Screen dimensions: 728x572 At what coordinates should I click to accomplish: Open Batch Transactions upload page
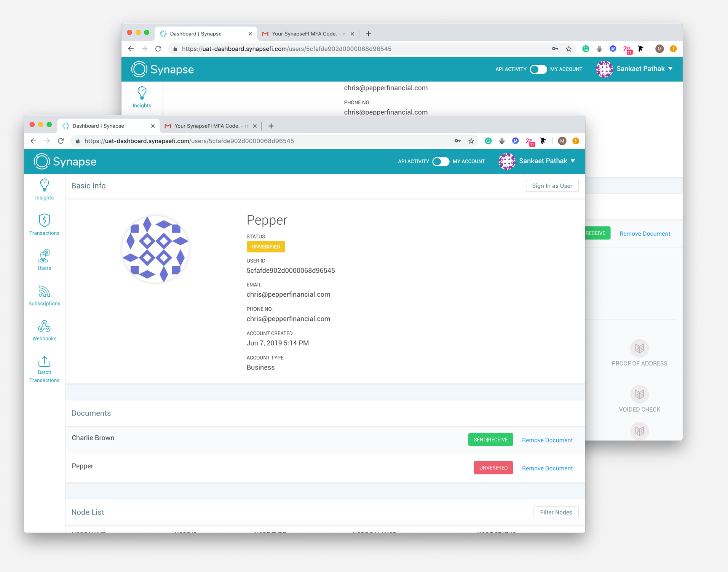(44, 369)
